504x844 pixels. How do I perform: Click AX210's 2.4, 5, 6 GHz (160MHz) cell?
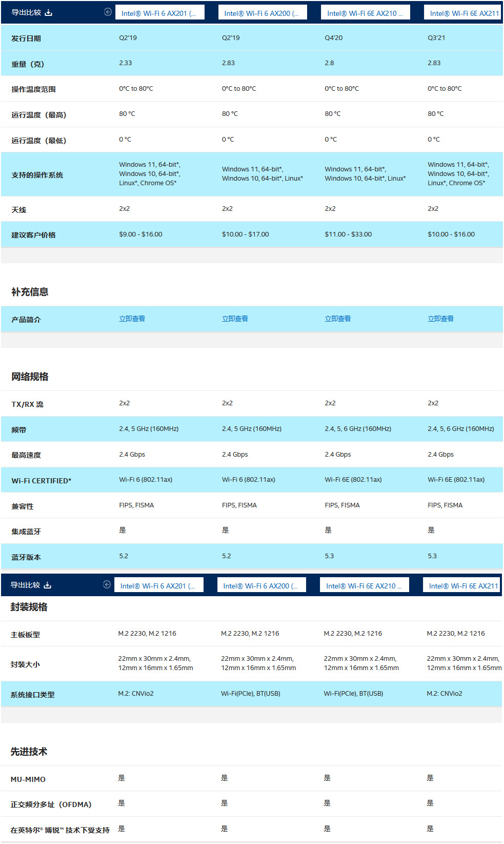(358, 429)
